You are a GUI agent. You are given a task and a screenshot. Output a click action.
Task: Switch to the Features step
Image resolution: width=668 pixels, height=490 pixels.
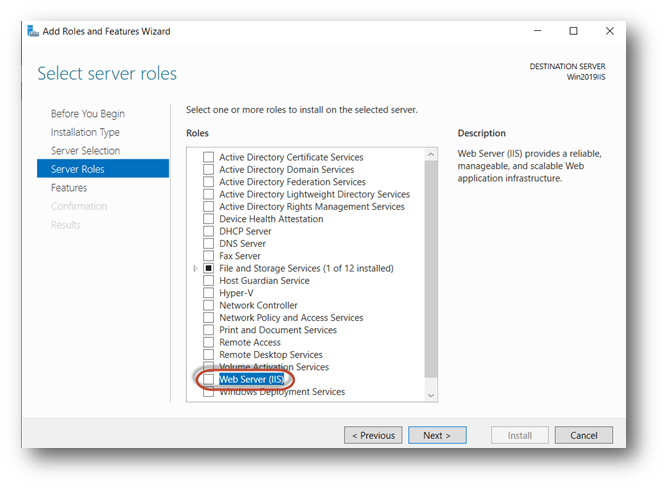[69, 188]
